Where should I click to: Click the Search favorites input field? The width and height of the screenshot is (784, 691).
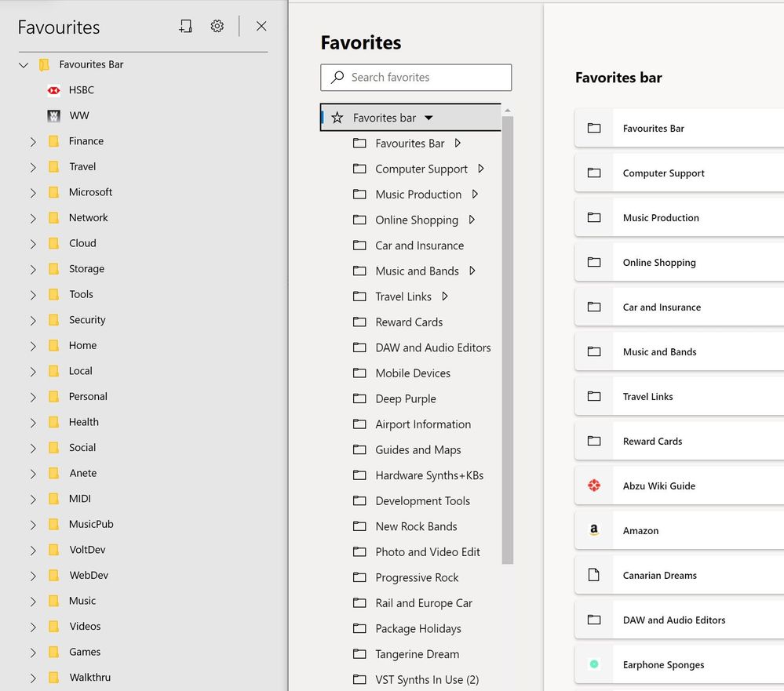tap(416, 78)
